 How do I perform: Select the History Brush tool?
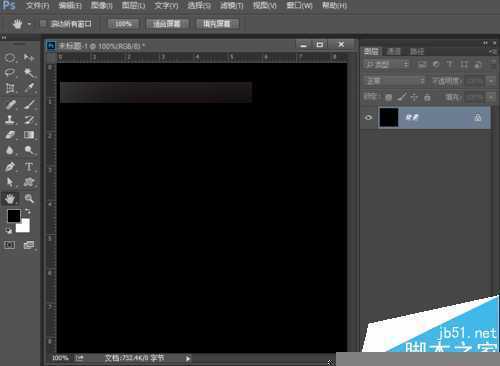(x=29, y=120)
